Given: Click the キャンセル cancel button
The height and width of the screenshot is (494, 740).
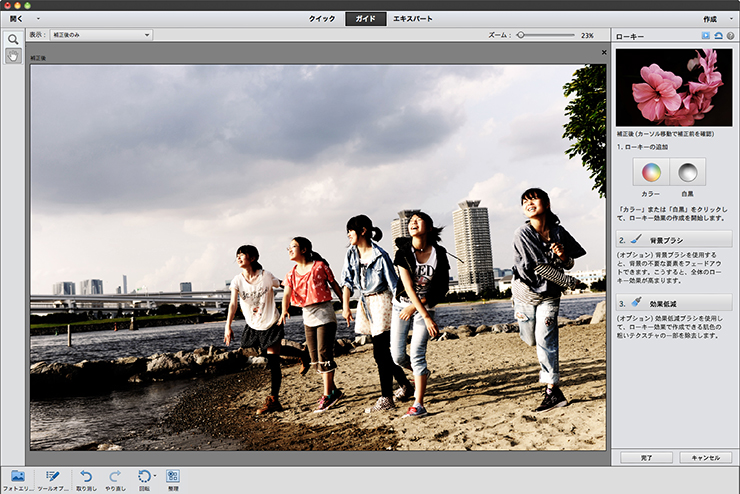Looking at the screenshot, I should point(705,457).
